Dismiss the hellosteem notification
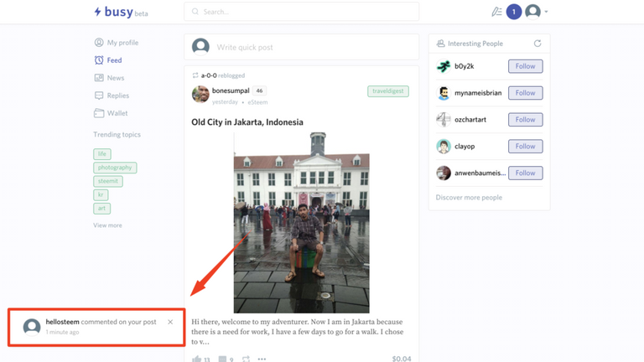 pos(170,322)
